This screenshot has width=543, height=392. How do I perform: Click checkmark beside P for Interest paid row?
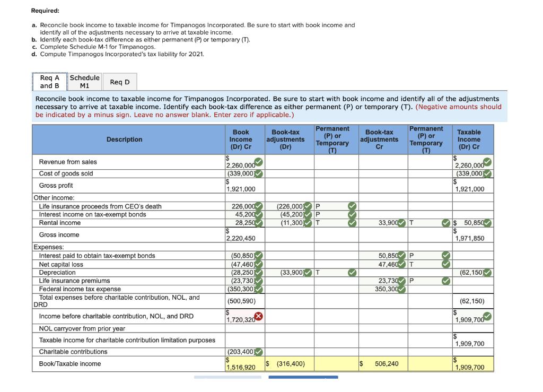click(x=445, y=255)
